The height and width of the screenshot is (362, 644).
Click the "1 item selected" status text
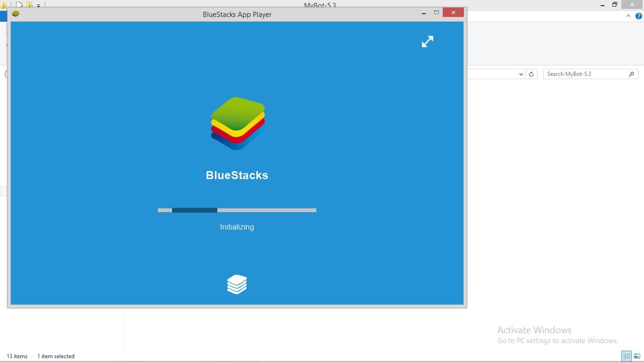(x=56, y=356)
